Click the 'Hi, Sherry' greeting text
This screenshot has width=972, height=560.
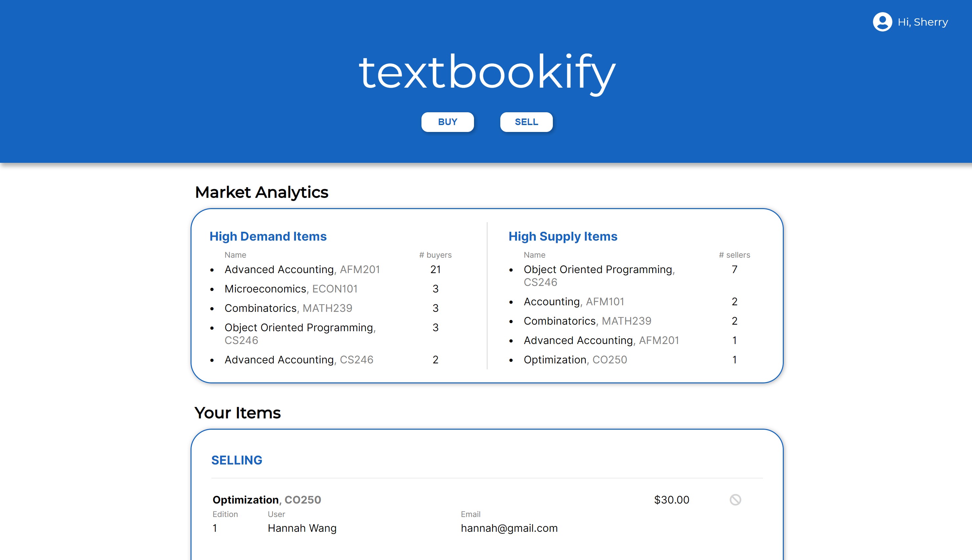[922, 22]
